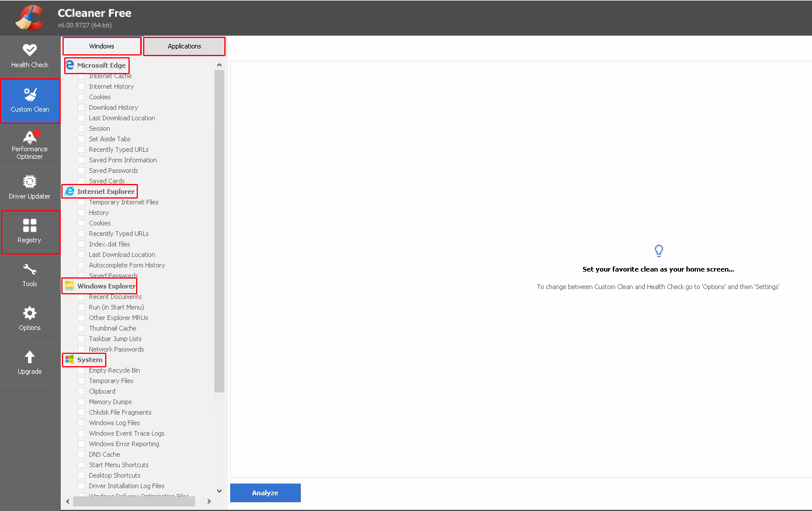The width and height of the screenshot is (812, 511).
Task: Open the Tools wrench icon
Action: [30, 270]
